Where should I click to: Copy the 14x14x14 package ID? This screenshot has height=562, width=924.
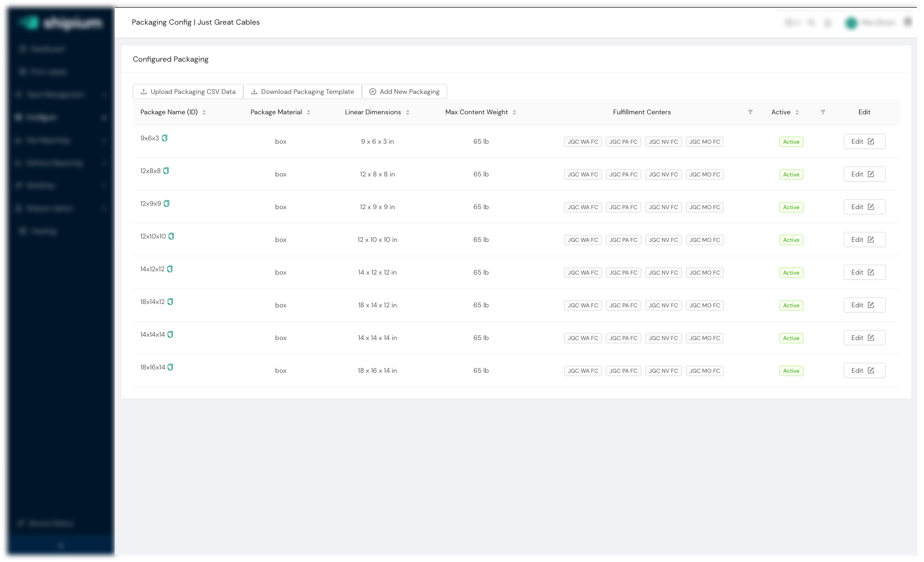pos(170,334)
